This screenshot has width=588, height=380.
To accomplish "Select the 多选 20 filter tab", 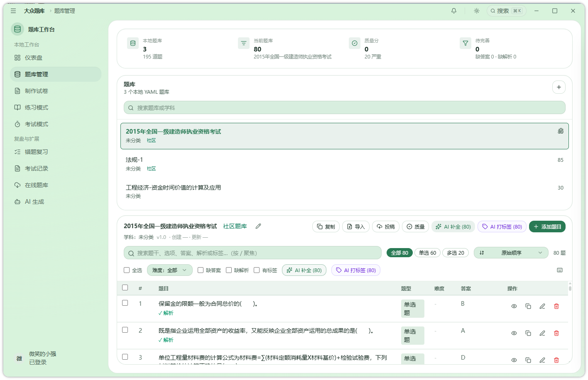I will [456, 253].
